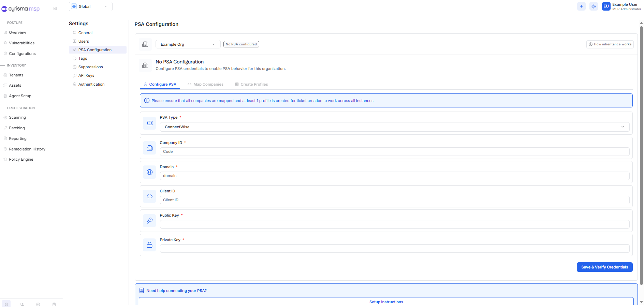Viewport: 644px width, 307px height.
Task: Collapse sidebar using the panel icon
Action: [55, 9]
